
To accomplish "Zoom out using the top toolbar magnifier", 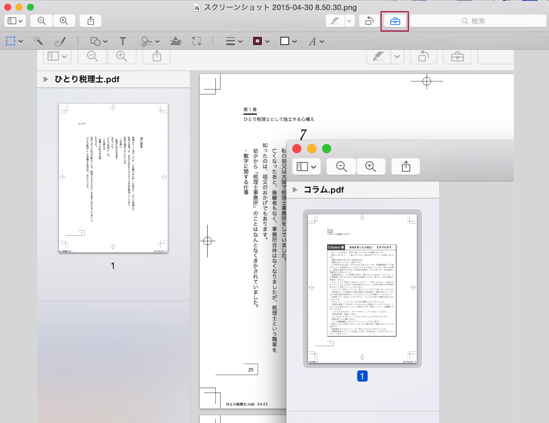I will (41, 21).
